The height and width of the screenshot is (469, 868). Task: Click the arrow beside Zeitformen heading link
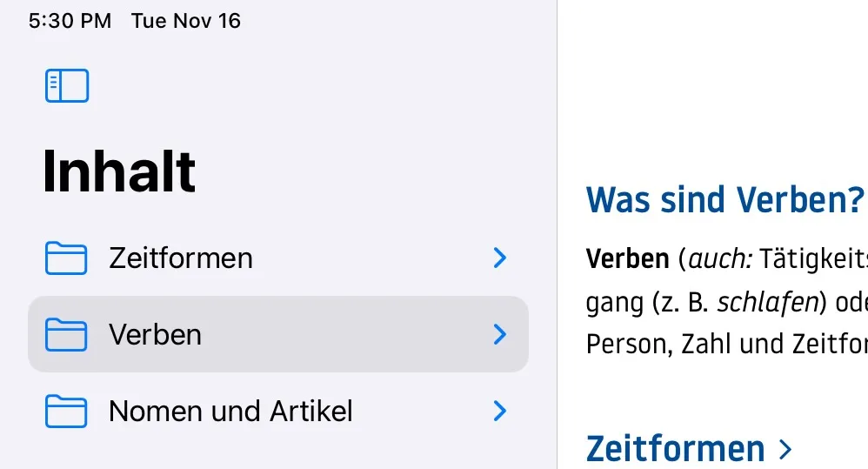click(785, 449)
